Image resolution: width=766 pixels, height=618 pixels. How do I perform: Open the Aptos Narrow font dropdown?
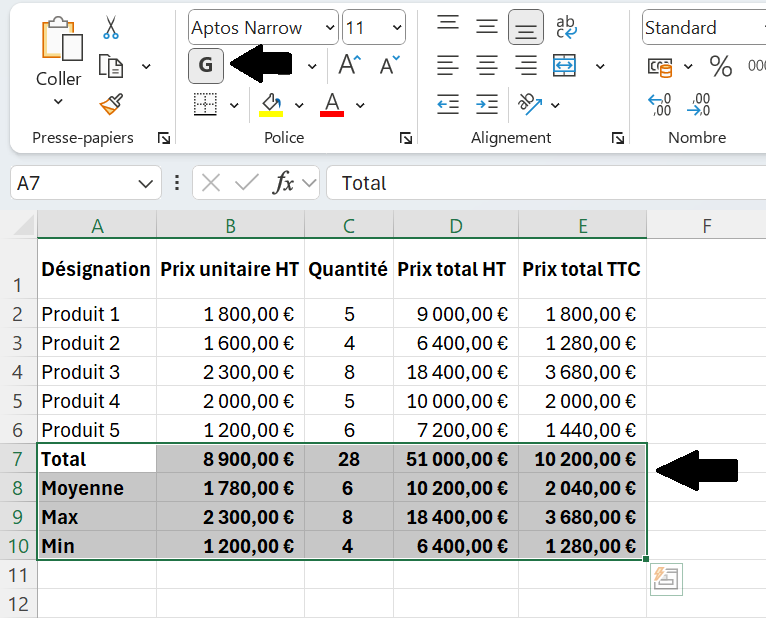click(x=330, y=27)
